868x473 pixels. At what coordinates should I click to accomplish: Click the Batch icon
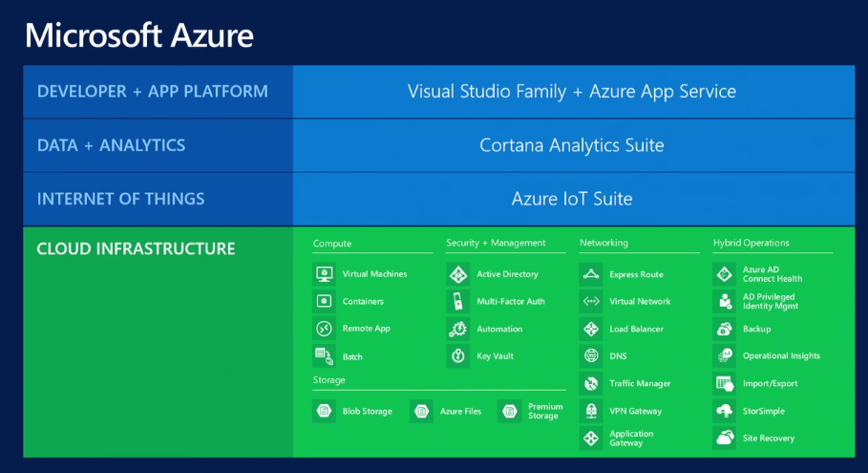point(324,356)
